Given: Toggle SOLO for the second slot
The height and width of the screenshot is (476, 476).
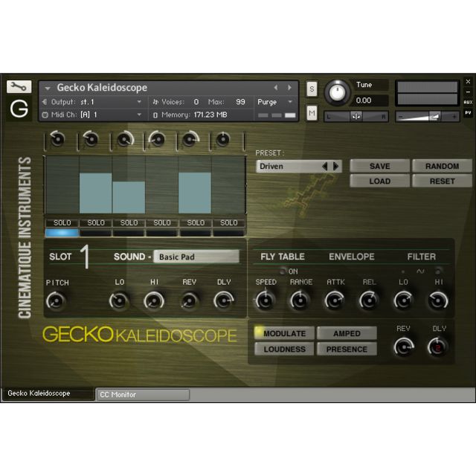Looking at the screenshot, I should pos(96,223).
